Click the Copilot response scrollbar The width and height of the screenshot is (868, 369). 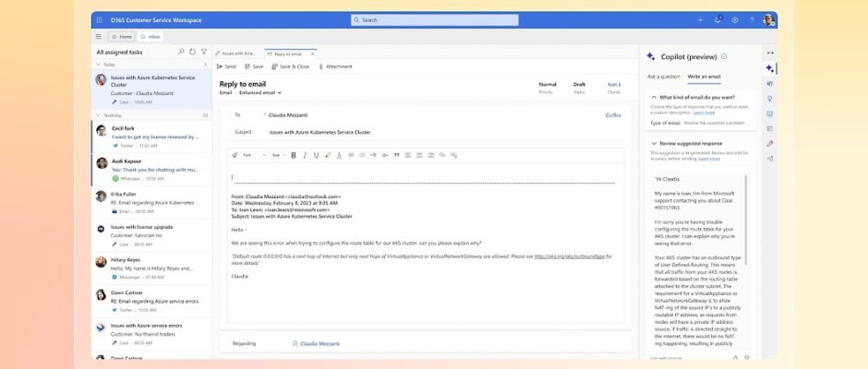(x=747, y=220)
